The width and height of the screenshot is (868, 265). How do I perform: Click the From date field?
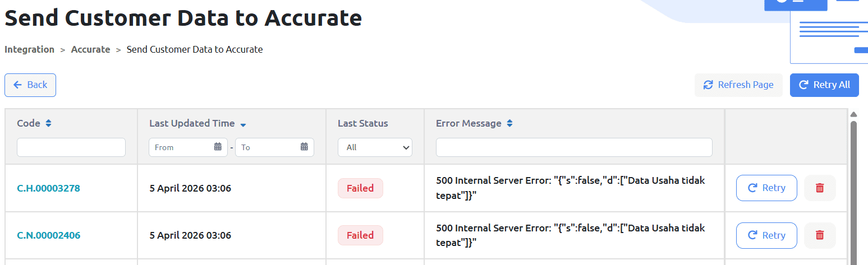[x=188, y=147]
